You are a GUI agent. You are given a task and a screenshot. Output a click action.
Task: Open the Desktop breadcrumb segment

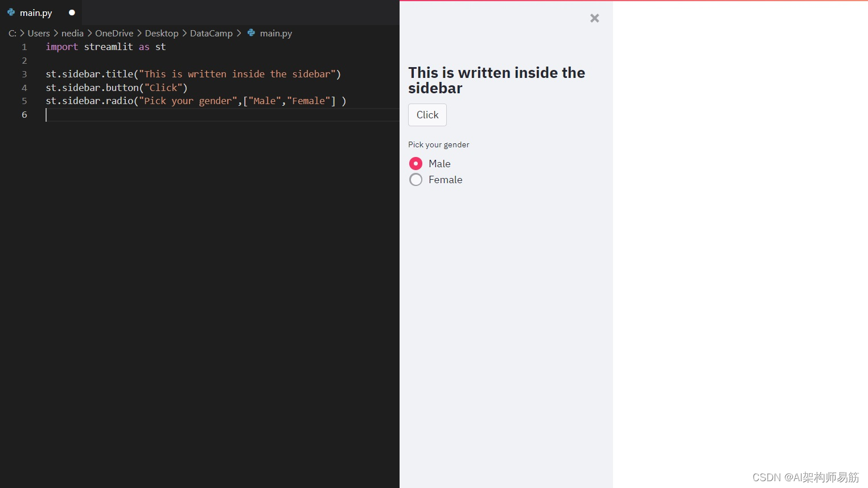pos(162,34)
